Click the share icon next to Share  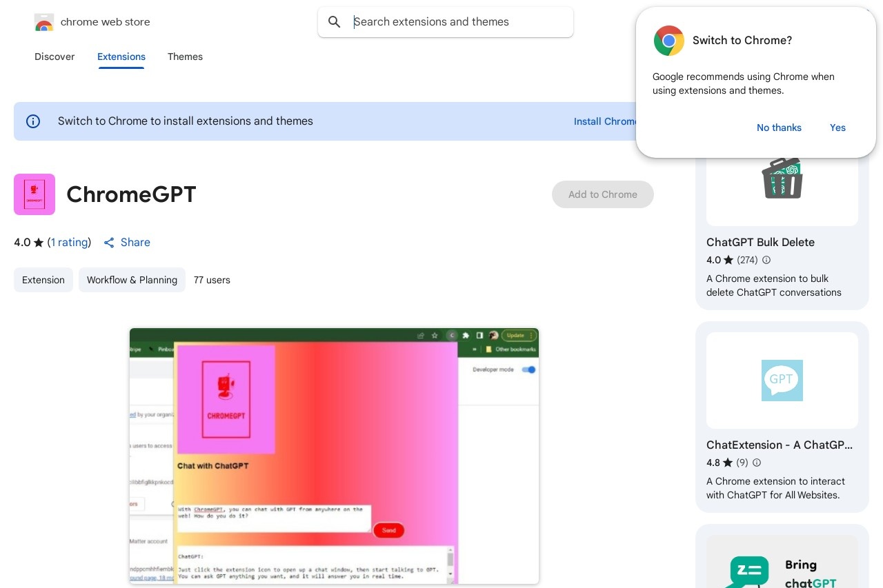pyautogui.click(x=109, y=243)
